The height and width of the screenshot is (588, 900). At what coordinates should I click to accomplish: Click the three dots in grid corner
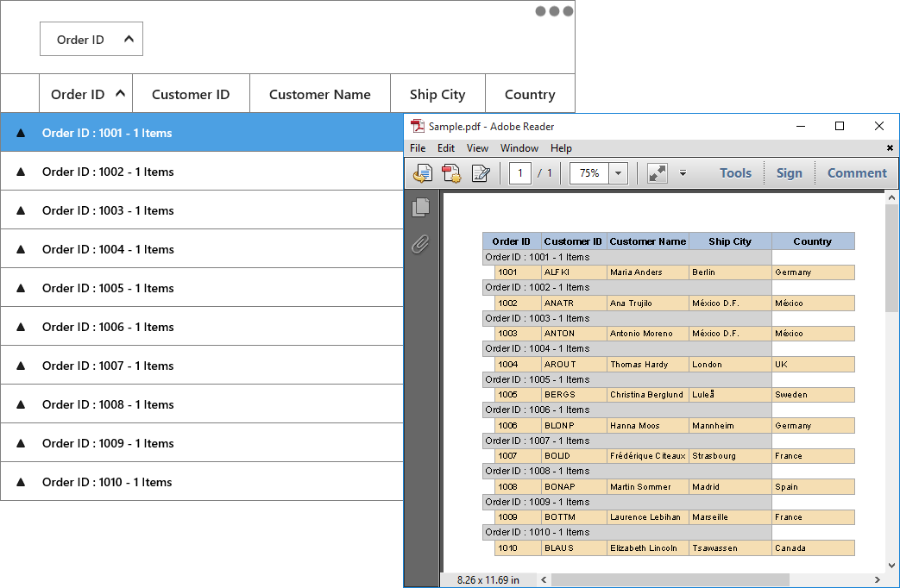(x=554, y=11)
